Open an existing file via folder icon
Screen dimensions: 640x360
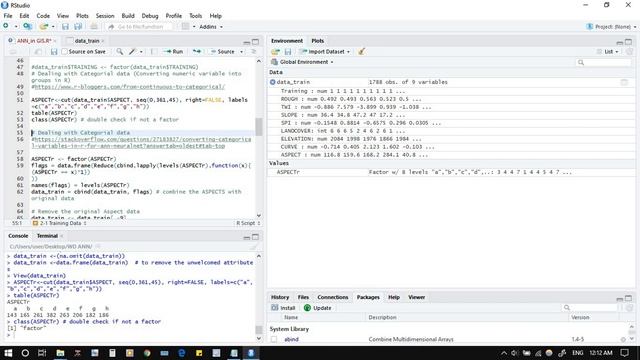pyautogui.click(x=43, y=27)
